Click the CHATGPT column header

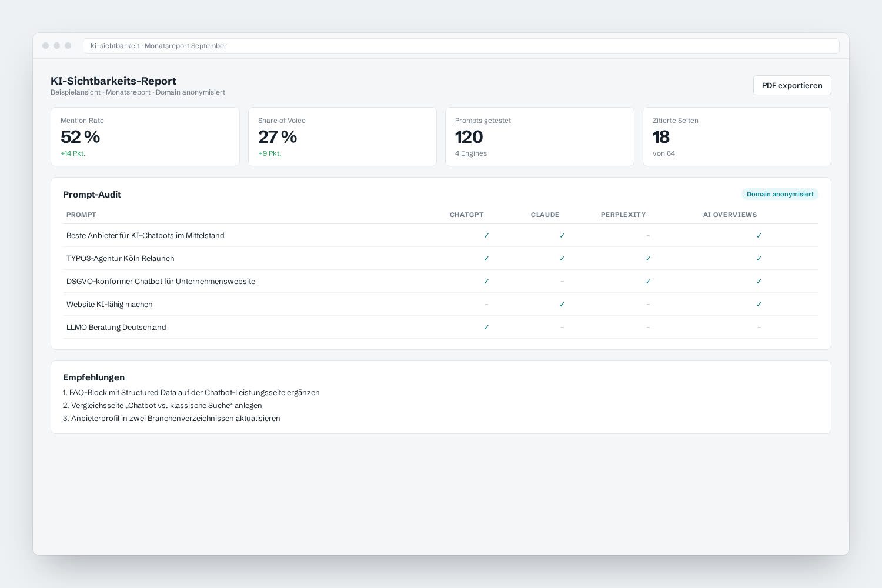coord(467,215)
